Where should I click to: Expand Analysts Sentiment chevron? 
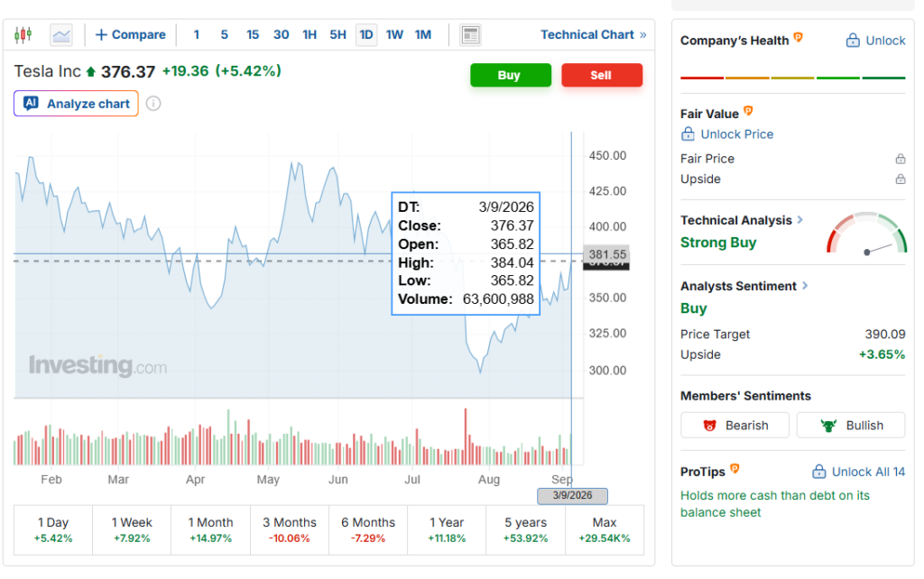tap(805, 286)
